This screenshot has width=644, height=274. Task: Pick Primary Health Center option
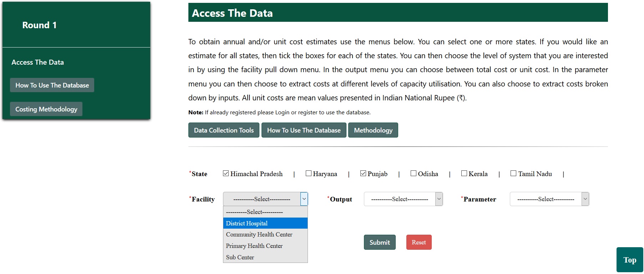tap(254, 246)
